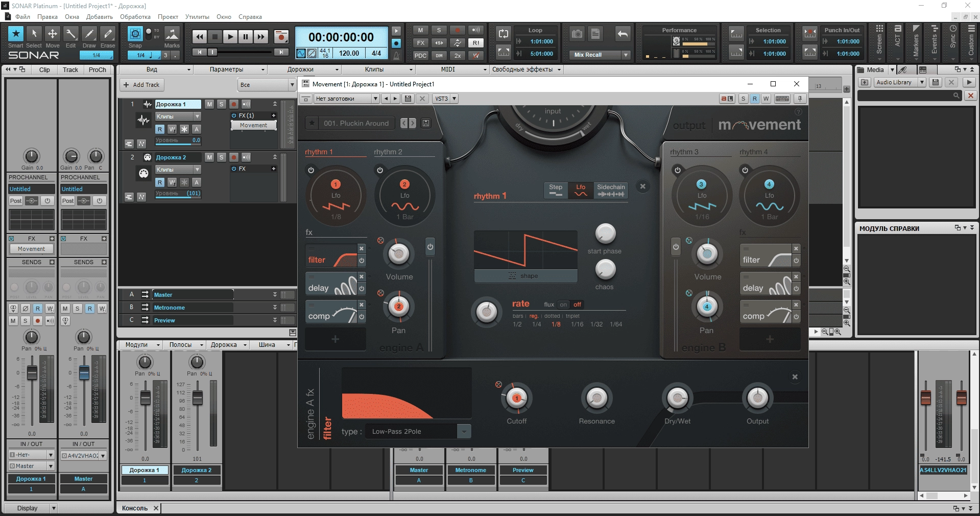The height and width of the screenshot is (516, 980).
Task: Click the plugin keyboard icon
Action: pyautogui.click(x=782, y=99)
